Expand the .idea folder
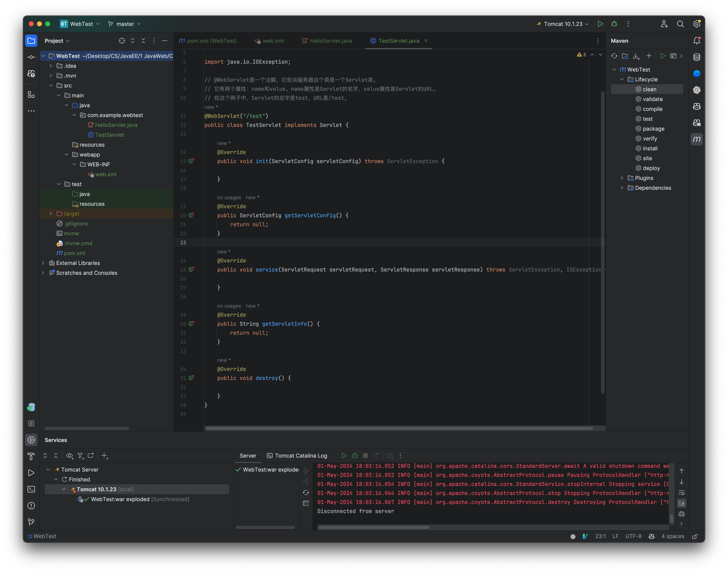 (51, 66)
